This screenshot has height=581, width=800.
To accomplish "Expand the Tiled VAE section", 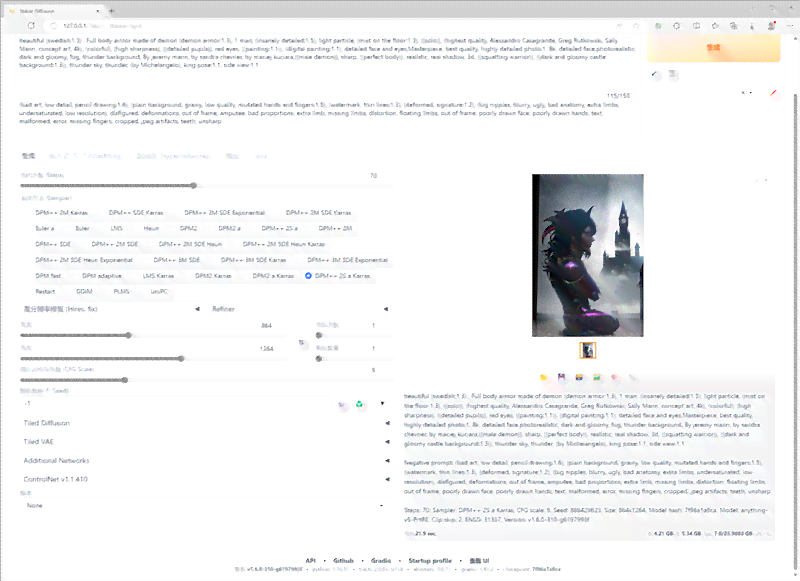I will click(206, 442).
